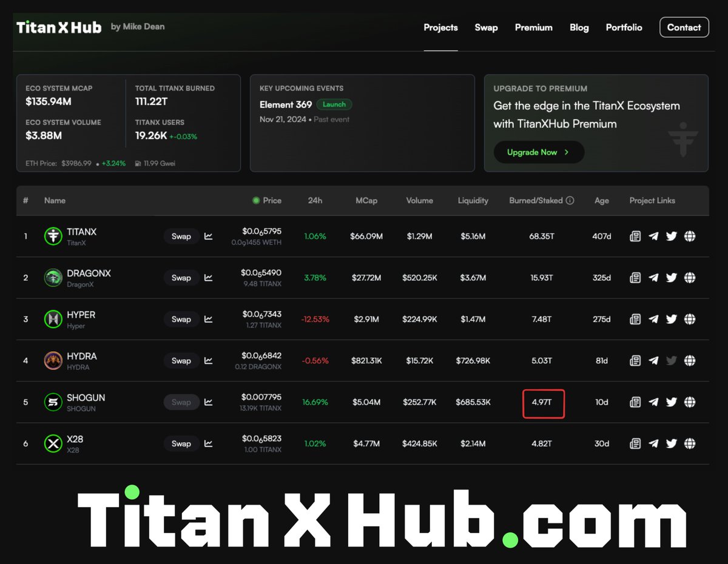Go to the Projects nav tab
This screenshot has width=728, height=564.
[x=440, y=27]
